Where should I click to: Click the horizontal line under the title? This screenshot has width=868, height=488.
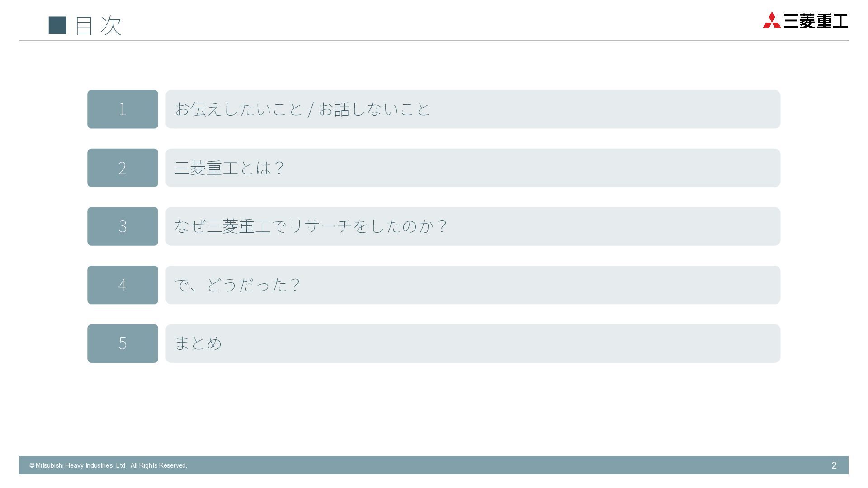pyautogui.click(x=434, y=40)
